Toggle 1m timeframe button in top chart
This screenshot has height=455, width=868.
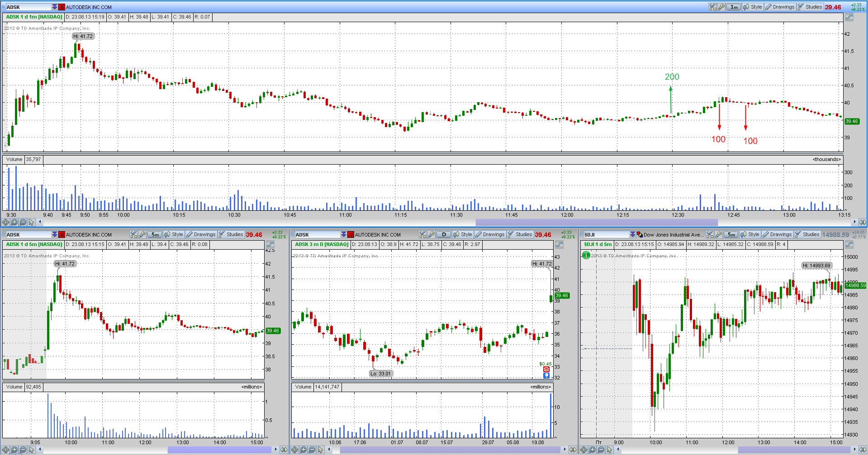pos(734,7)
